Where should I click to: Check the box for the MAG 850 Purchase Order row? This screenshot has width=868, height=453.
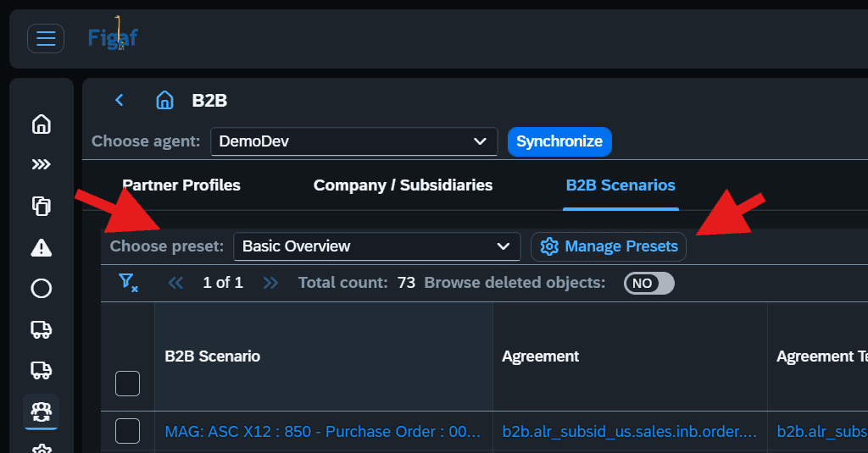tap(127, 431)
